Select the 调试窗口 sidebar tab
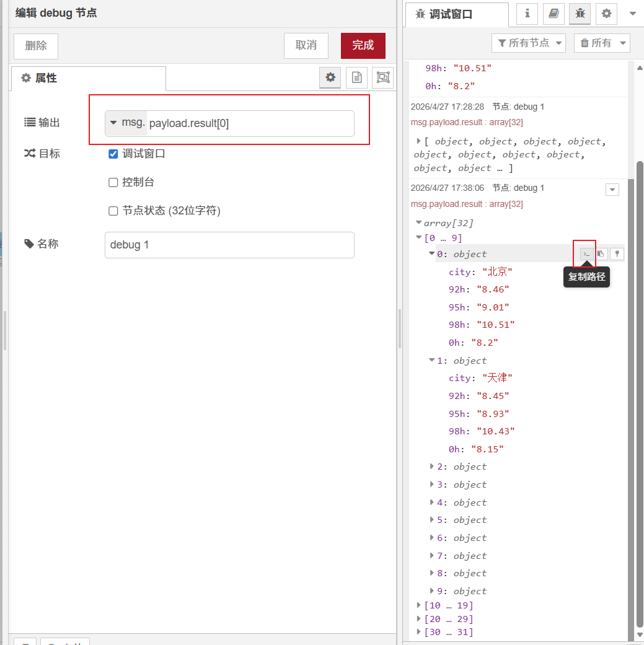 (457, 14)
